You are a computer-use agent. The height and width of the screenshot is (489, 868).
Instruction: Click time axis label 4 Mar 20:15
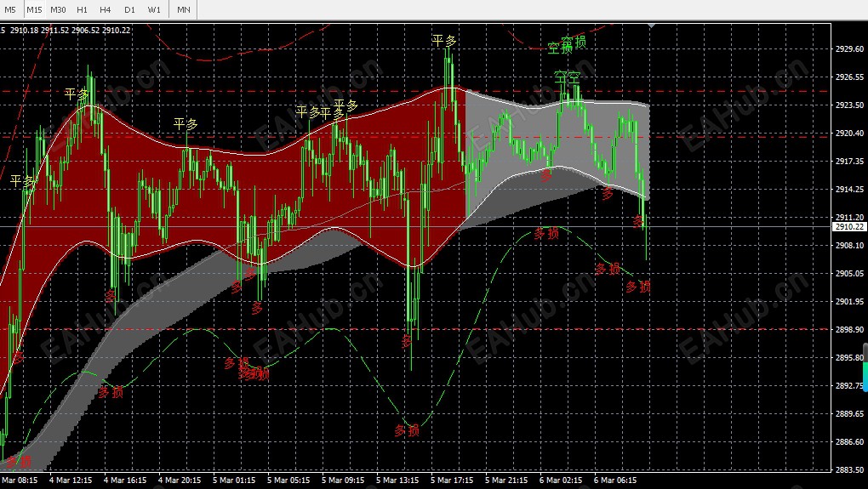tap(180, 480)
